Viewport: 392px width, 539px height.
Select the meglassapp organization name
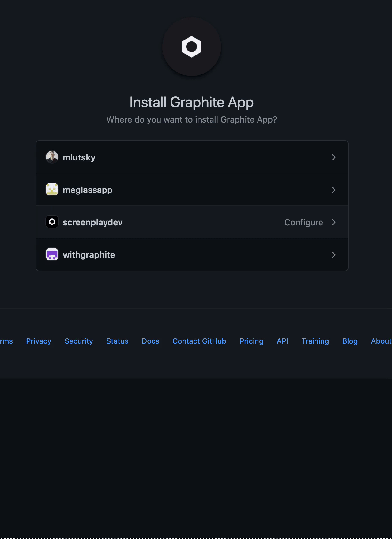88,190
